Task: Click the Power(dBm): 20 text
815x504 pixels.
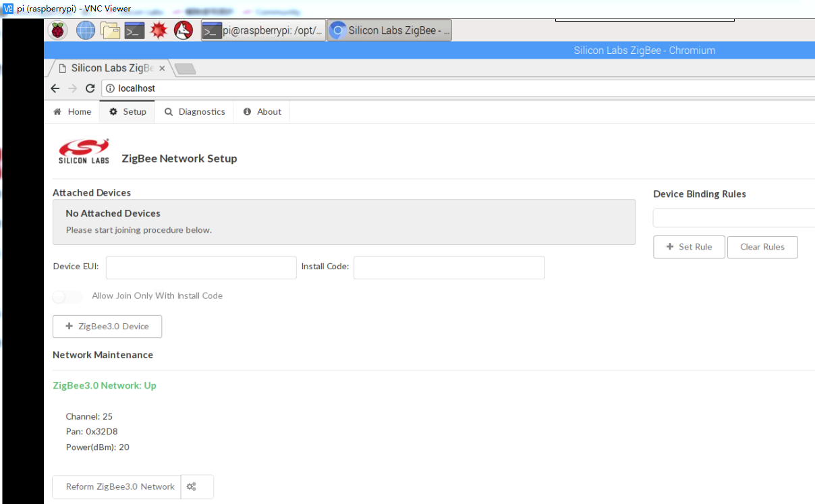Action: (x=97, y=447)
